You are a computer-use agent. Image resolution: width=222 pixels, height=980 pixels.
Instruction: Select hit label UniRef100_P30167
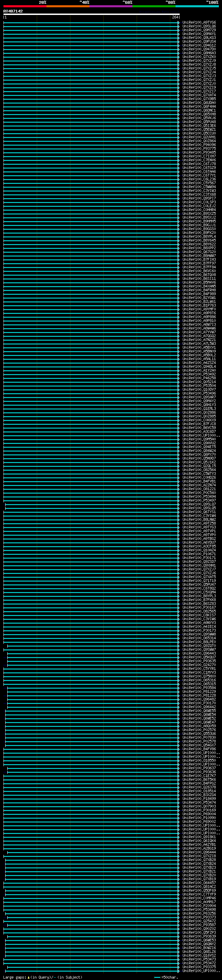(199, 607)
